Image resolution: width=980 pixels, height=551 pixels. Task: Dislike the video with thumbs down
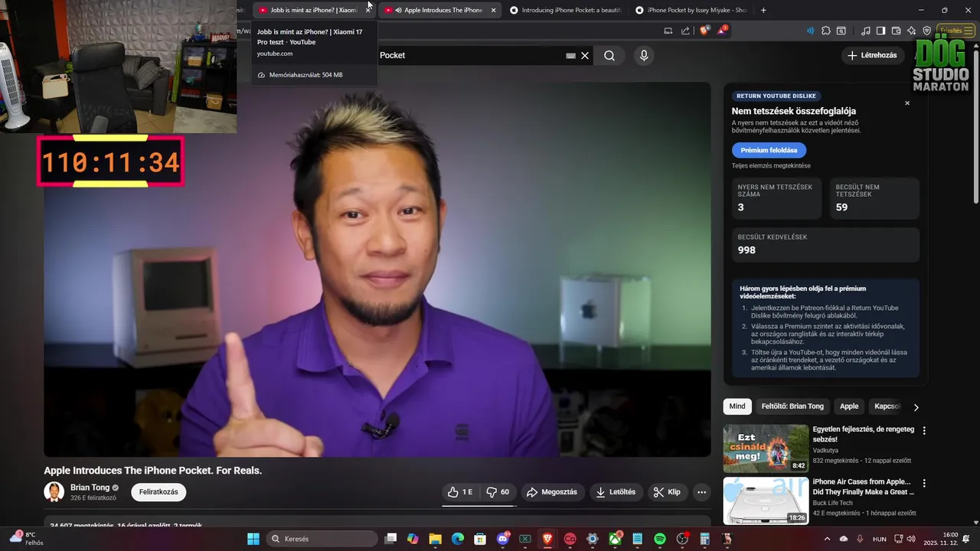point(498,492)
